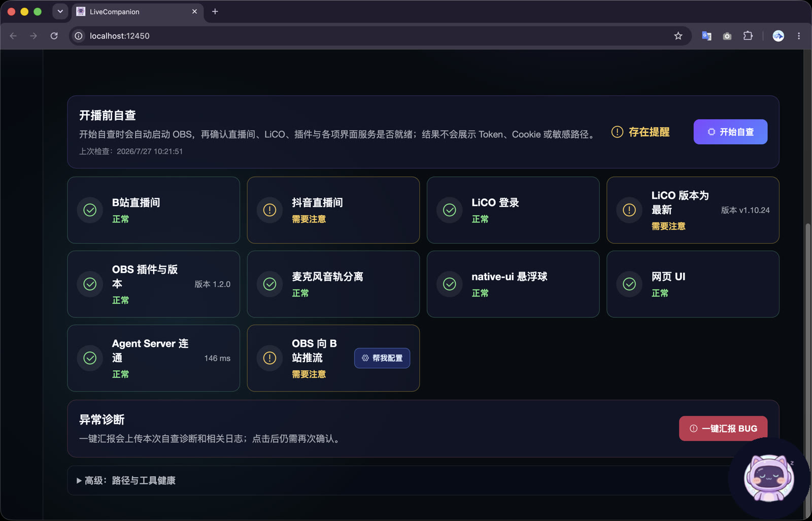Click 正常 status under 网页 UI
812x521 pixels.
[x=660, y=294]
